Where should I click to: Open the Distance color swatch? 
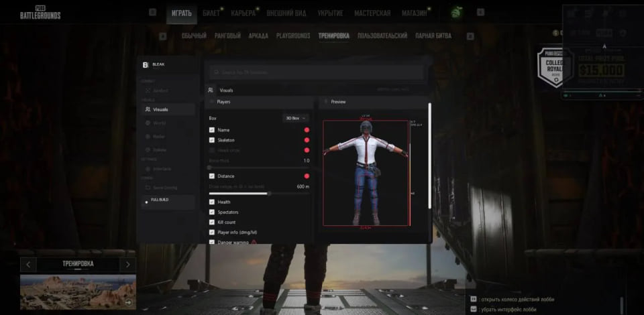point(307,176)
